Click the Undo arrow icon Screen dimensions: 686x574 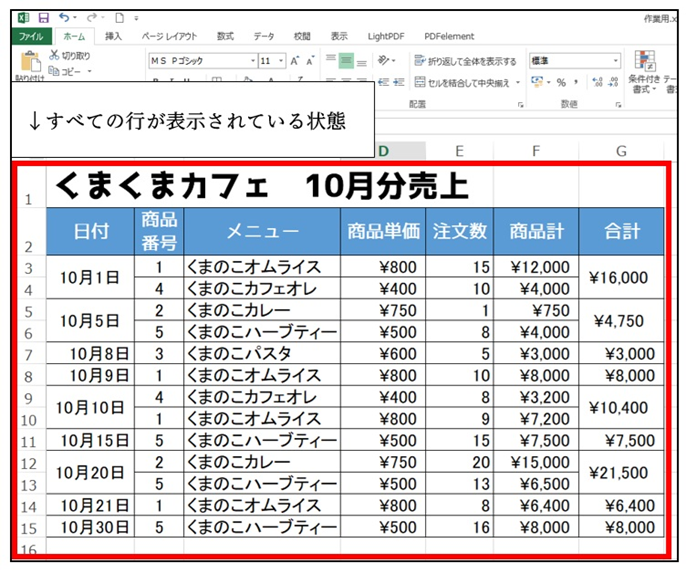pos(65,17)
